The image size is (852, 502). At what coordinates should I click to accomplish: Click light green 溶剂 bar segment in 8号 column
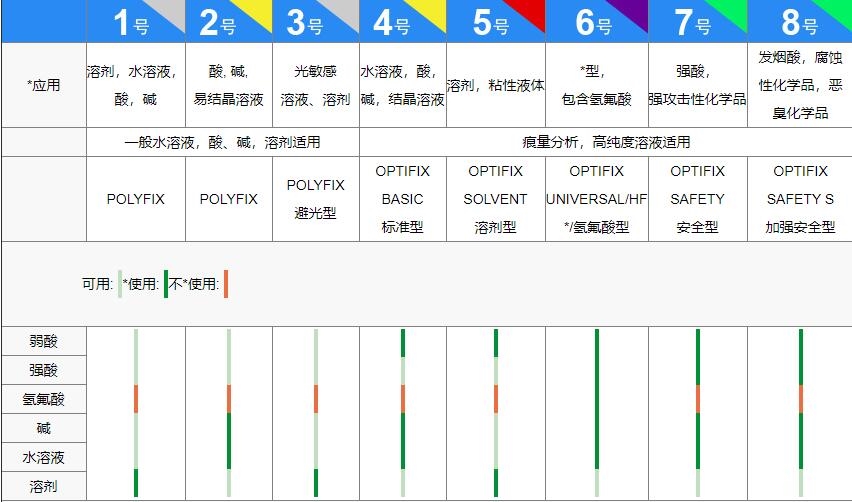(800, 483)
